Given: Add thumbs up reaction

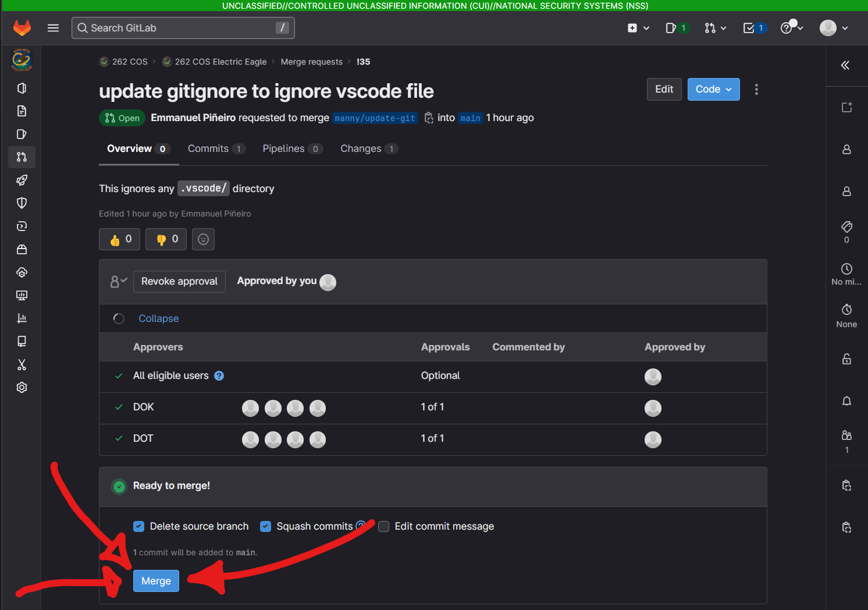Looking at the screenshot, I should [120, 239].
